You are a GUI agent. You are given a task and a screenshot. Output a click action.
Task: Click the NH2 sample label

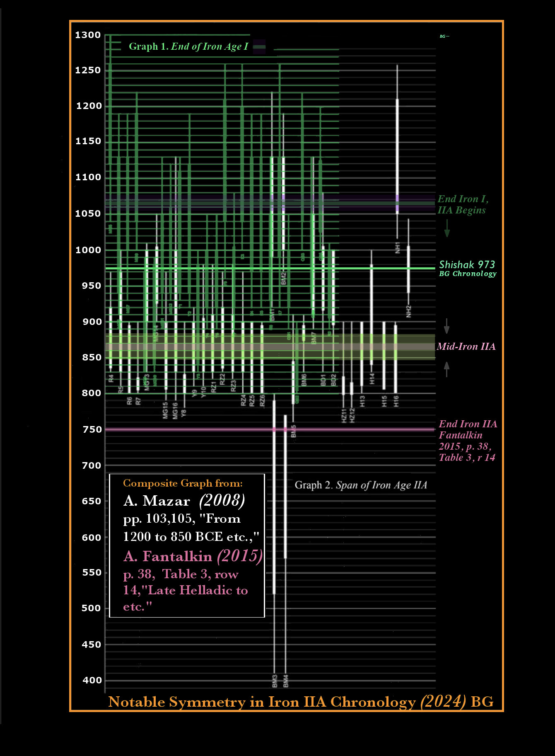409,312
